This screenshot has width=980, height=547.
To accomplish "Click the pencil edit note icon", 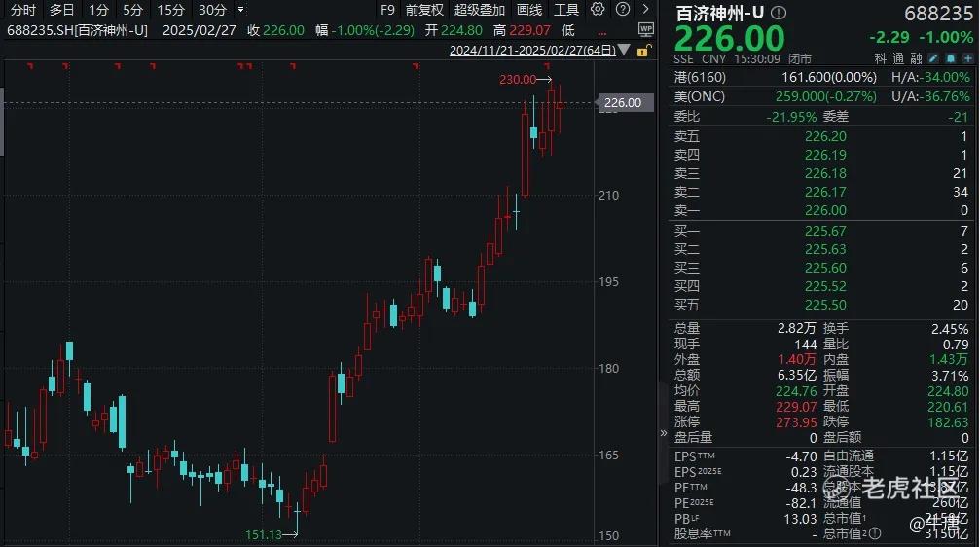I will click(933, 58).
